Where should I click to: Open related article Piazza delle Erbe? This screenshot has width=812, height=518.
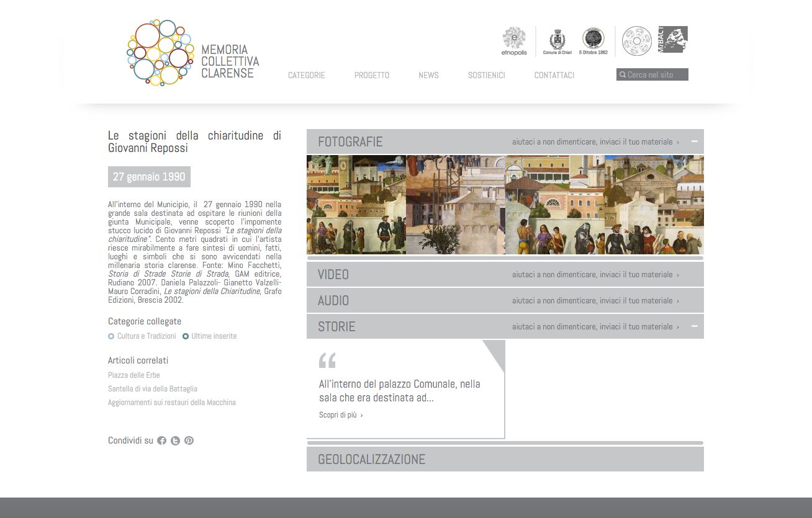click(134, 375)
